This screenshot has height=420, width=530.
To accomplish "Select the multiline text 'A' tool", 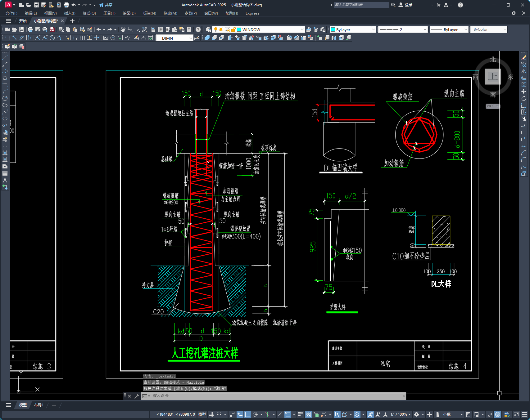I will click(5, 180).
